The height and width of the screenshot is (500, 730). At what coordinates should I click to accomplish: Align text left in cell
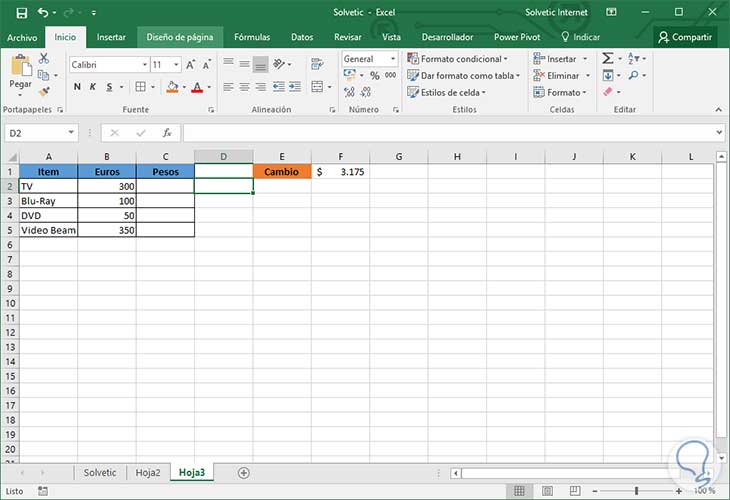click(x=228, y=87)
